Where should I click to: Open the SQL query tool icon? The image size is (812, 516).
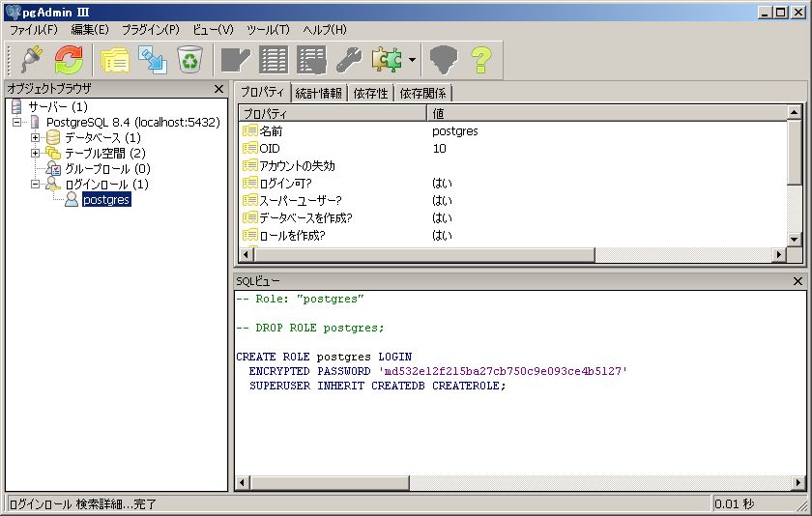[x=235, y=60]
